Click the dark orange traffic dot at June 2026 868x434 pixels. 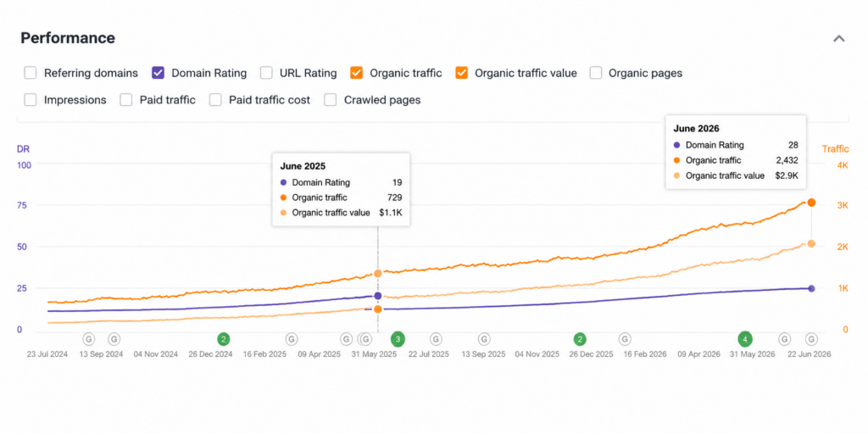coord(811,203)
